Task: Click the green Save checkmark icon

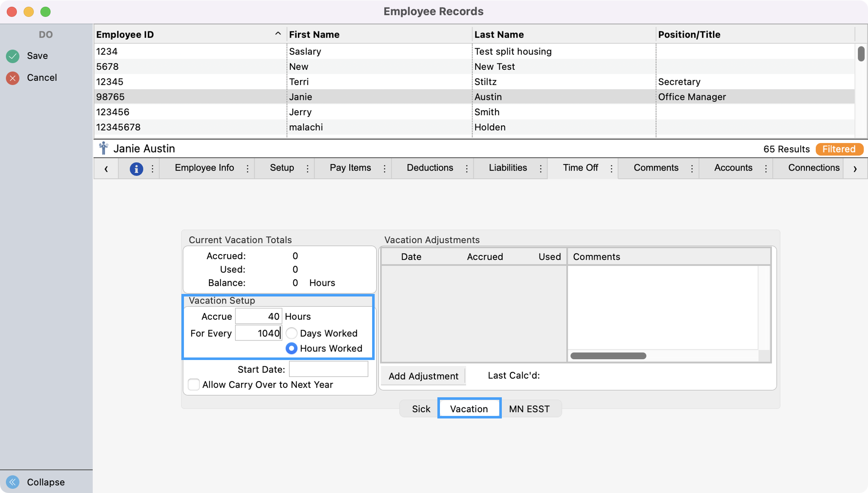Action: [13, 56]
